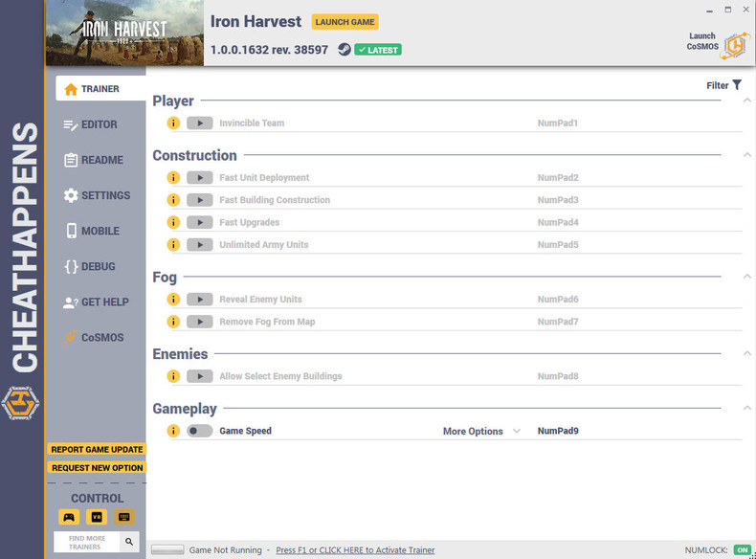Click info icon for Fast Building Construction
Screen dimensions: 756x559
pyautogui.click(x=173, y=200)
